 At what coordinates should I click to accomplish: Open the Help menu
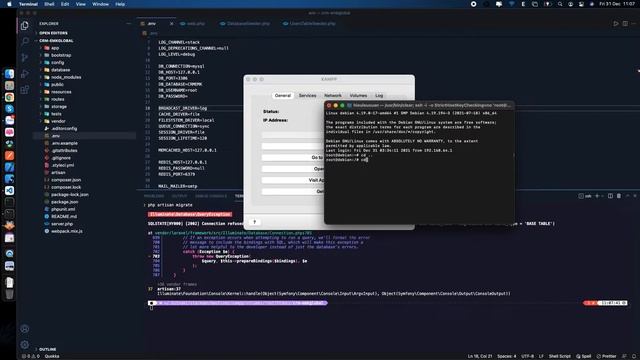[x=120, y=4]
